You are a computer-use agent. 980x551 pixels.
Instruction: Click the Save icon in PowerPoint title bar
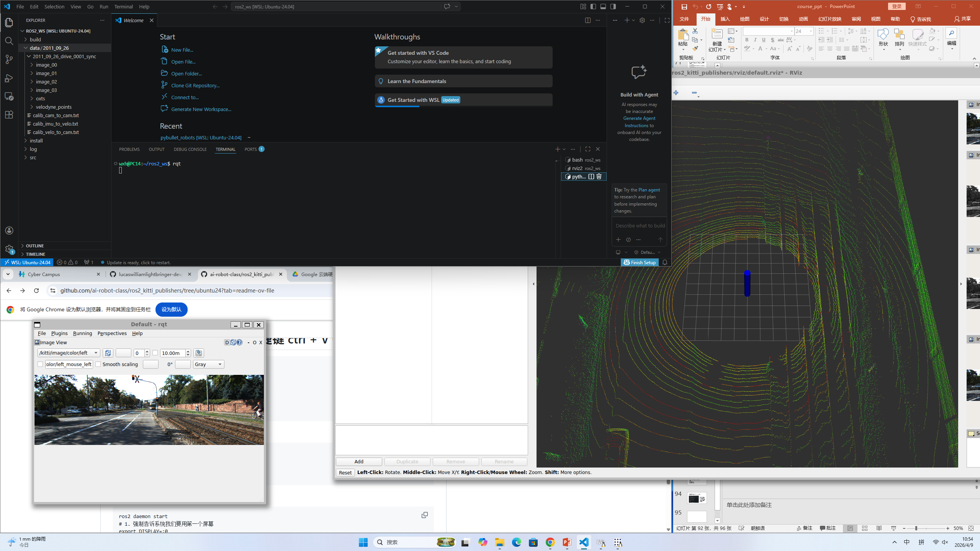[x=684, y=7]
